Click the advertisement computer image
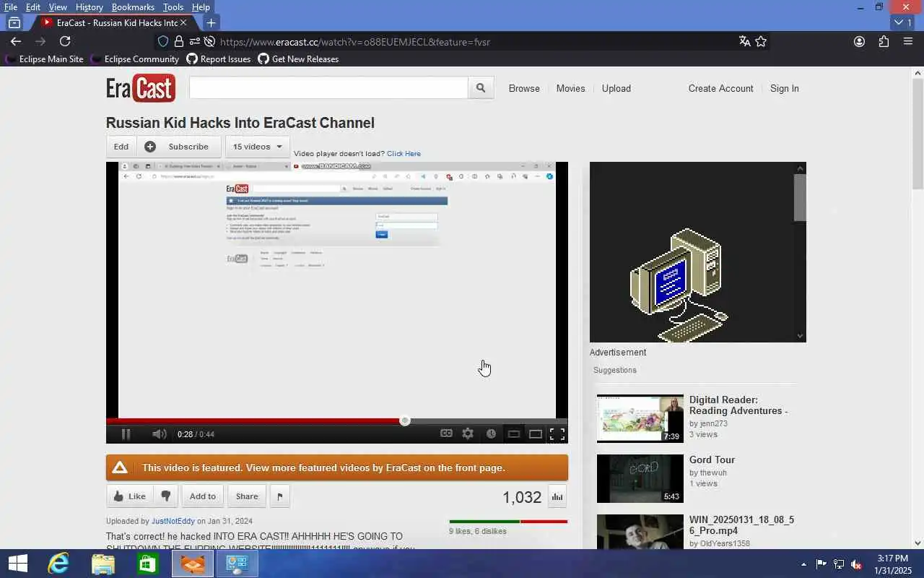Screen dimensions: 924x578 (679, 284)
